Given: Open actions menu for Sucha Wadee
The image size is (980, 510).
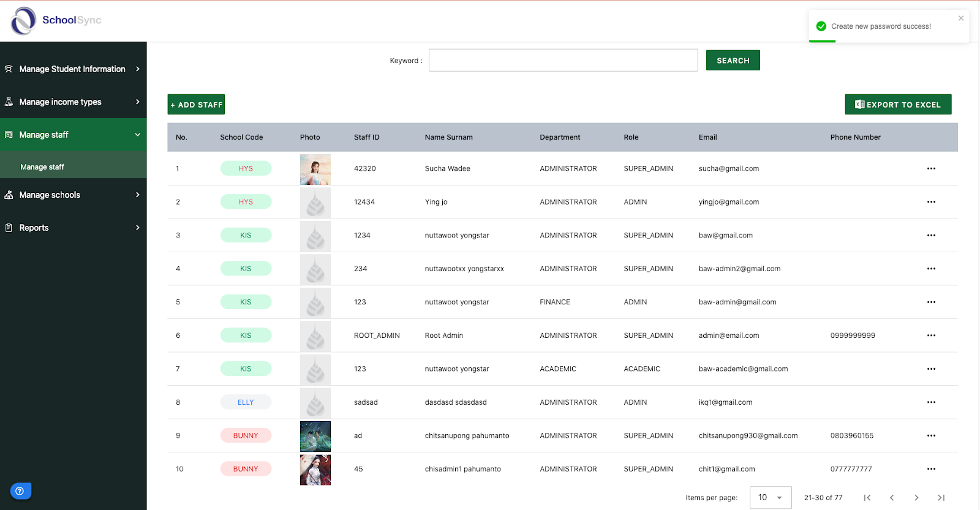Looking at the screenshot, I should click(931, 168).
